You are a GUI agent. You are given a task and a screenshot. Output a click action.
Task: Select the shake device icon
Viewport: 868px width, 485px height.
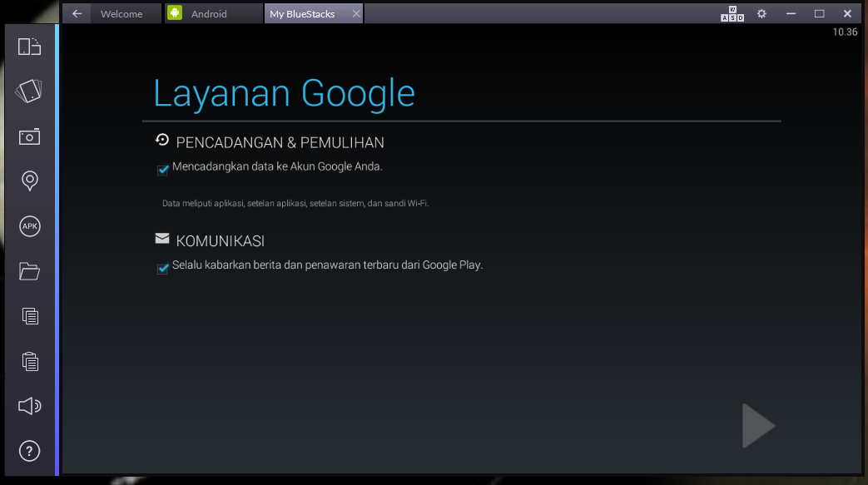[x=29, y=92]
